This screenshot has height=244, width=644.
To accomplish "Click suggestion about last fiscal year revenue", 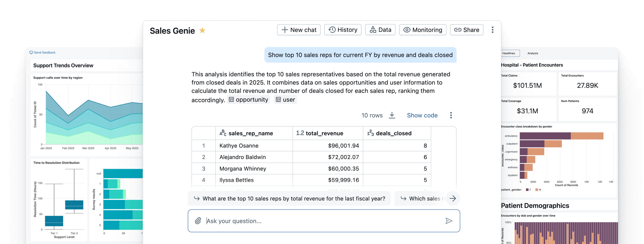I will tap(289, 198).
